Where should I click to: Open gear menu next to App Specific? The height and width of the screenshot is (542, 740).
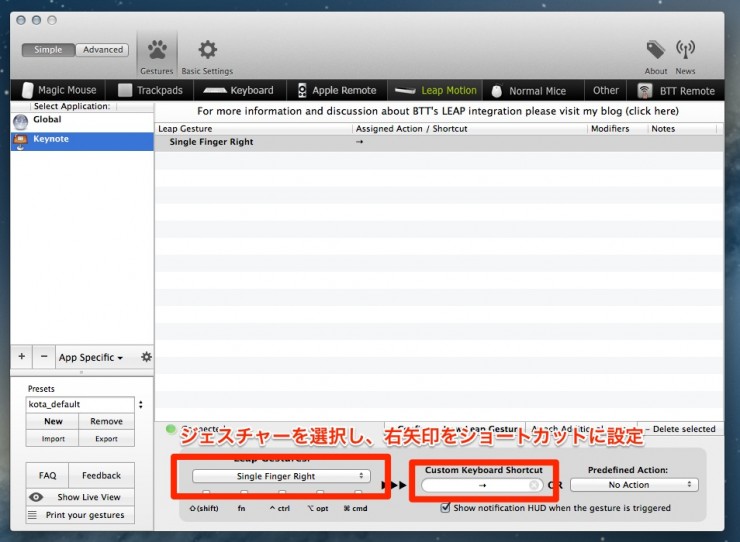[146, 357]
